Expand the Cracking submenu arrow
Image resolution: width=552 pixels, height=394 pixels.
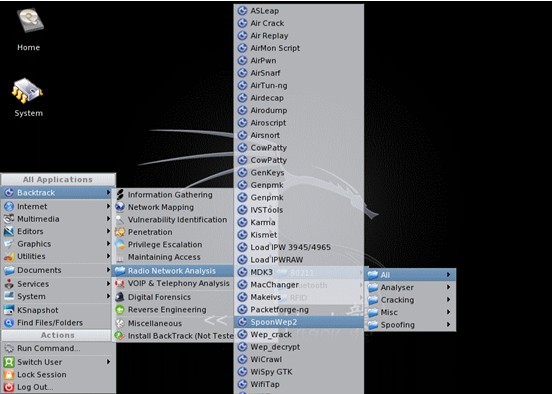pos(448,300)
